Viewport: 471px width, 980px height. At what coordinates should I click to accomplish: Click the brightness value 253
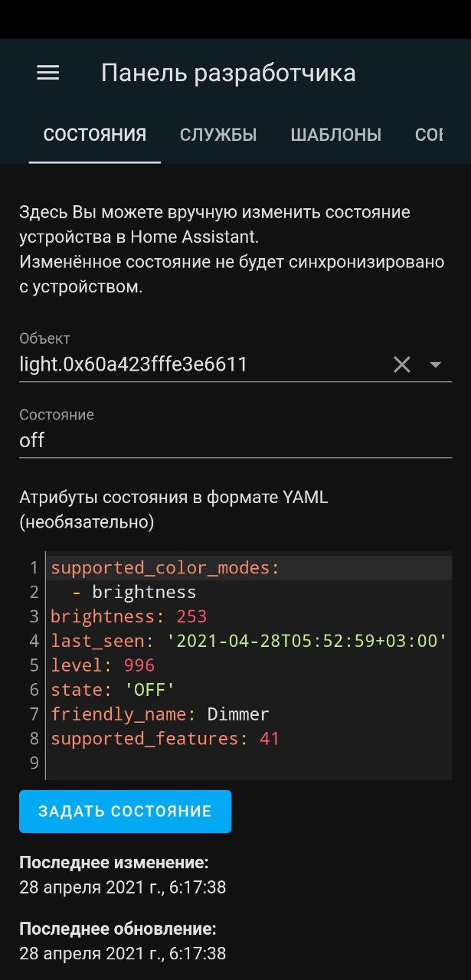click(x=191, y=617)
